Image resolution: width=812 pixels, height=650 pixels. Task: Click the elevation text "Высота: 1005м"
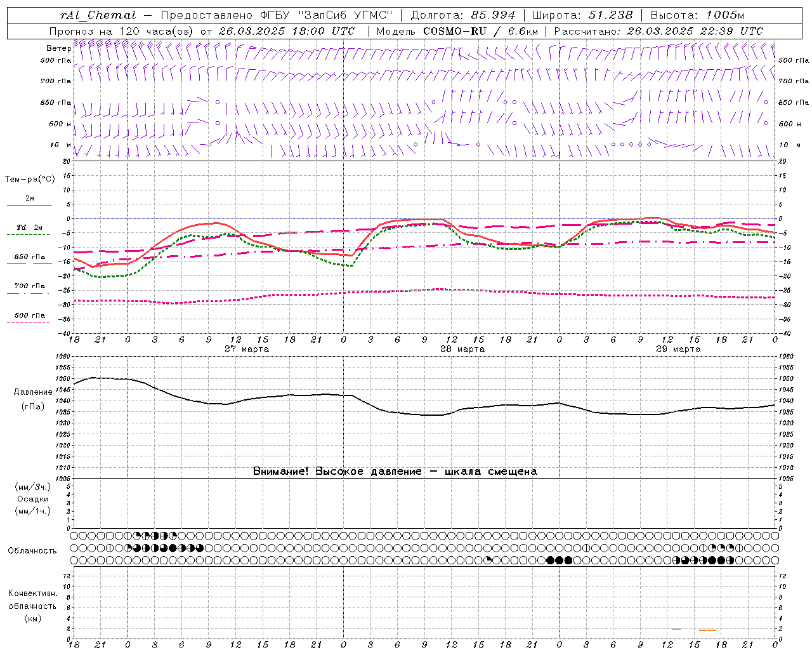(x=697, y=15)
